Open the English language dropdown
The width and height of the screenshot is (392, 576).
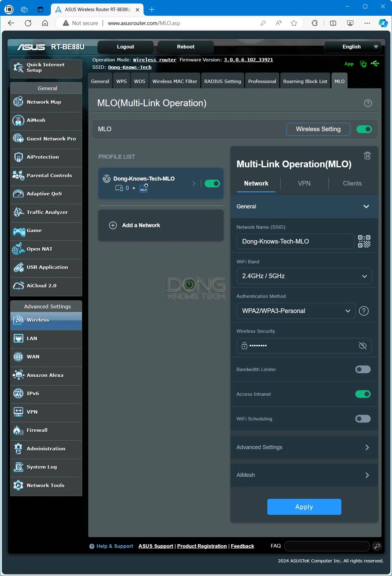pyautogui.click(x=352, y=47)
